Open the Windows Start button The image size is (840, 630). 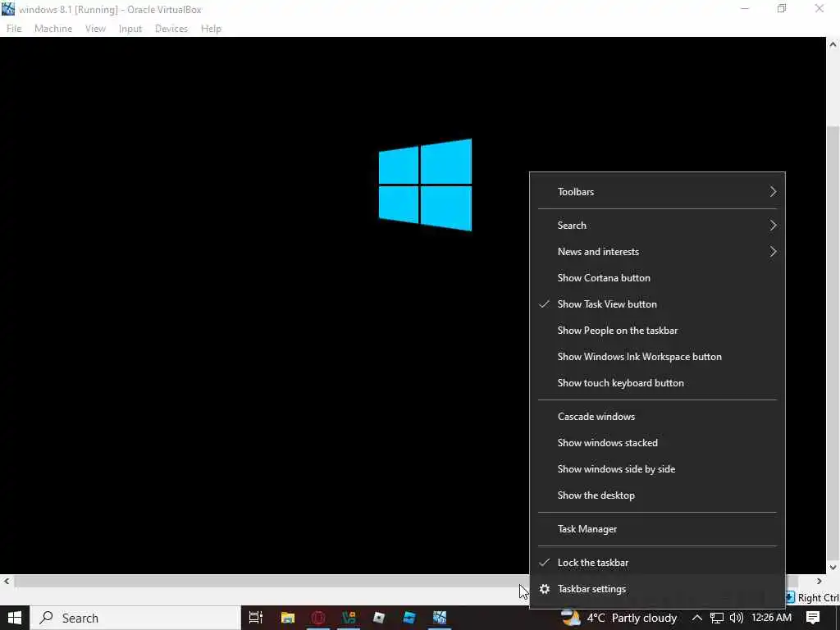[15, 618]
